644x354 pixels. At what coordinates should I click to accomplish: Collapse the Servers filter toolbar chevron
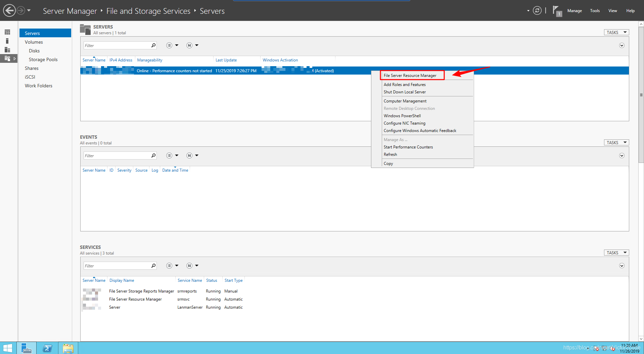point(622,45)
